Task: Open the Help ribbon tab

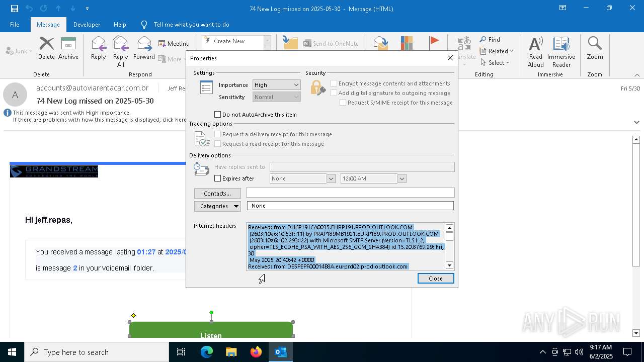Action: (x=120, y=25)
